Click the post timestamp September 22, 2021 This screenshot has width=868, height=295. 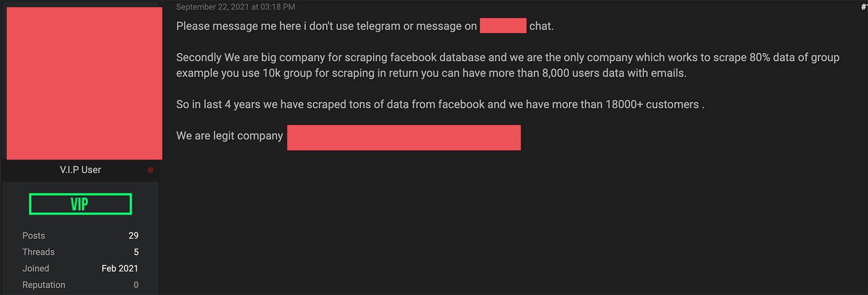pos(236,7)
